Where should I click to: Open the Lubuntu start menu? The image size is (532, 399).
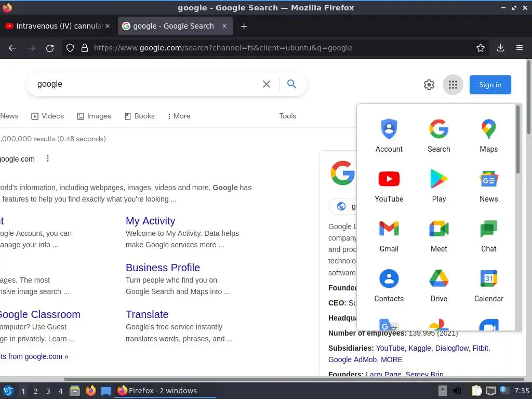coord(8,391)
